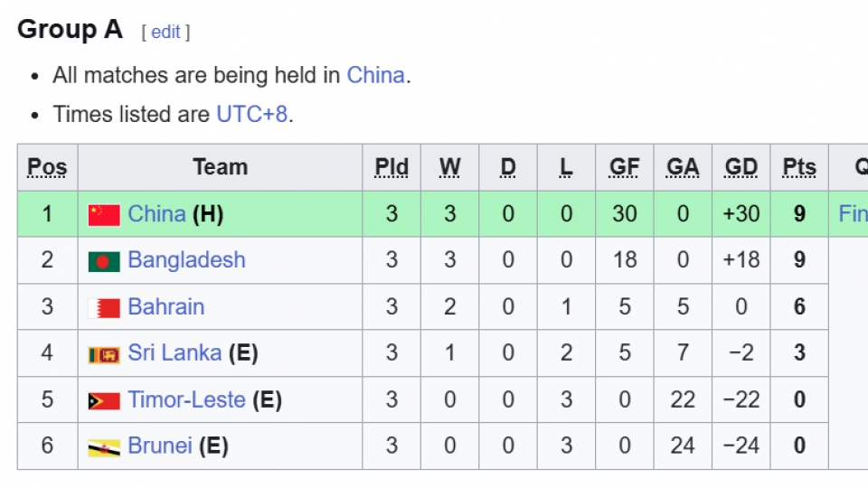868x488 pixels.
Task: Click the GD column header
Action: click(741, 167)
